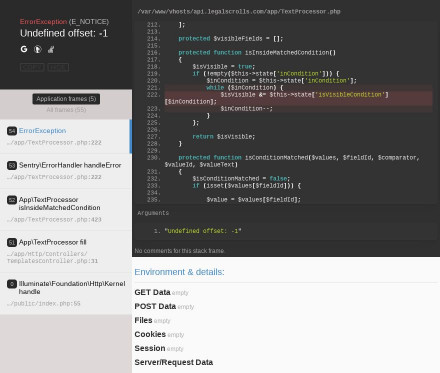Click frame number badge 53
The width and height of the screenshot is (440, 373).
[x=12, y=165]
